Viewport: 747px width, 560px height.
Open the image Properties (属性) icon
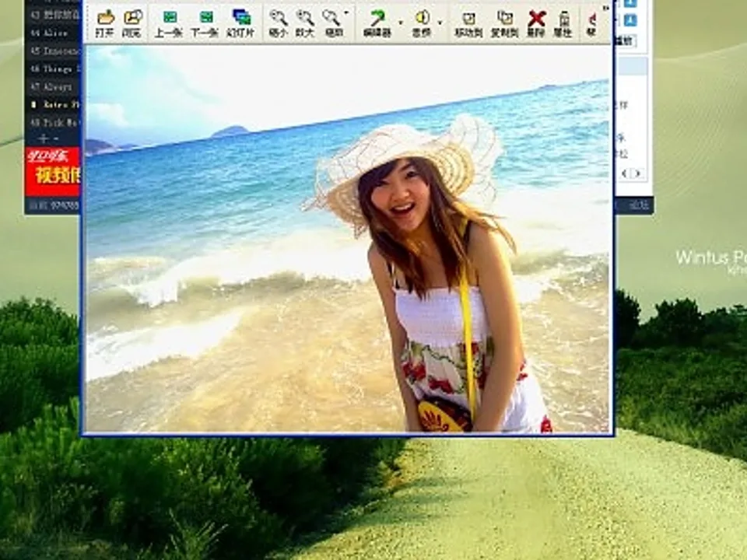coord(563,22)
